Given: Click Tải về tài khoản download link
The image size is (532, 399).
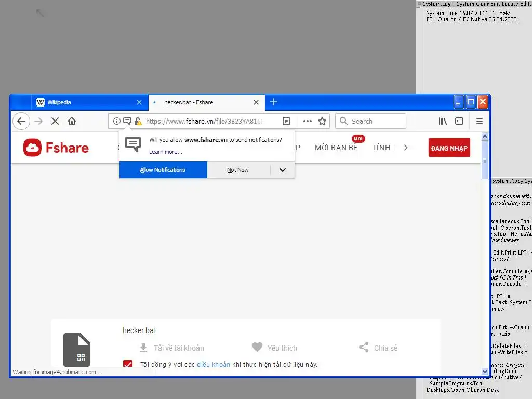Looking at the screenshot, I should (x=179, y=348).
